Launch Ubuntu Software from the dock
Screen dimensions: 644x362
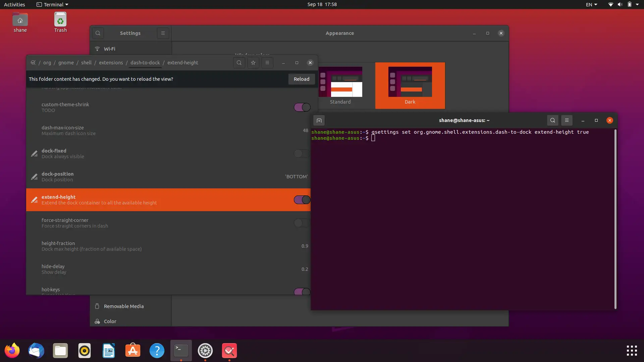pos(133,351)
